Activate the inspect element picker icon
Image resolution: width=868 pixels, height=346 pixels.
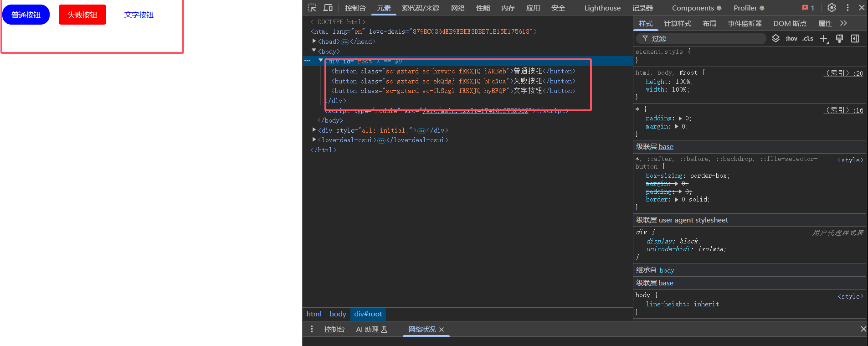312,8
